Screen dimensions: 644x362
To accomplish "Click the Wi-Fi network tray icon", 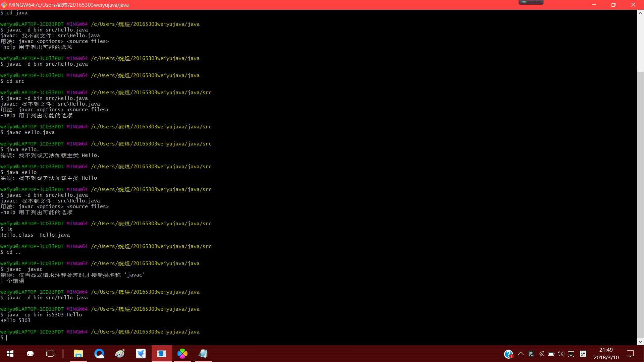I will coord(541,354).
